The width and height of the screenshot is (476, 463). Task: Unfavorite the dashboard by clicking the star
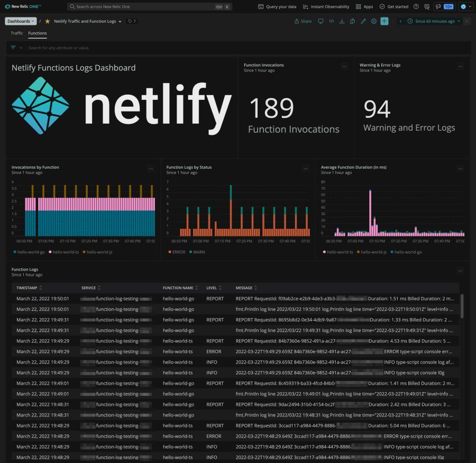click(x=47, y=21)
